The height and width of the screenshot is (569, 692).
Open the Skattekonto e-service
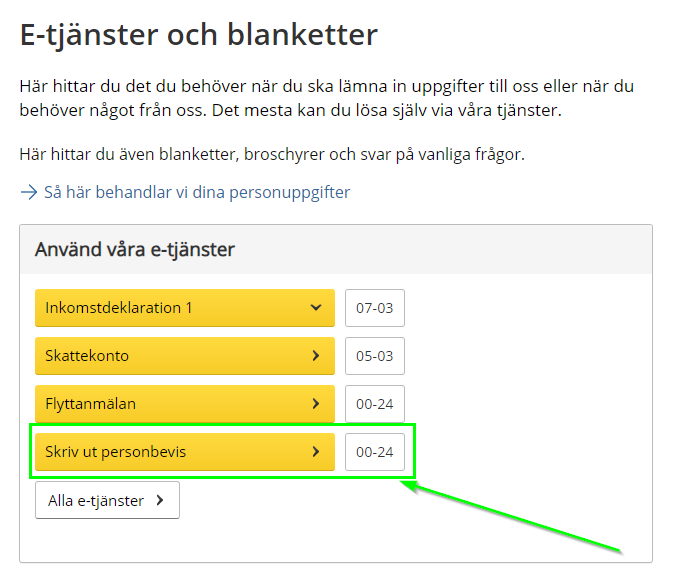[88, 356]
